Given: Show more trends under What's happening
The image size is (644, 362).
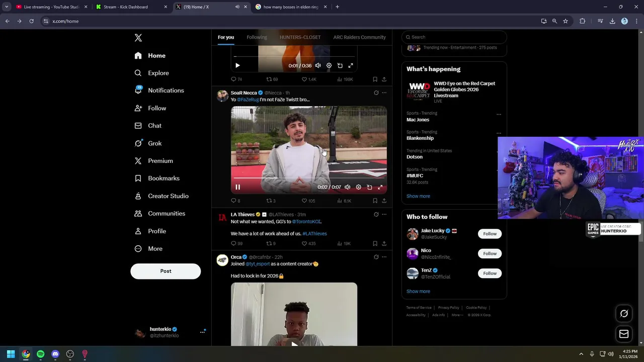Looking at the screenshot, I should click(x=418, y=196).
